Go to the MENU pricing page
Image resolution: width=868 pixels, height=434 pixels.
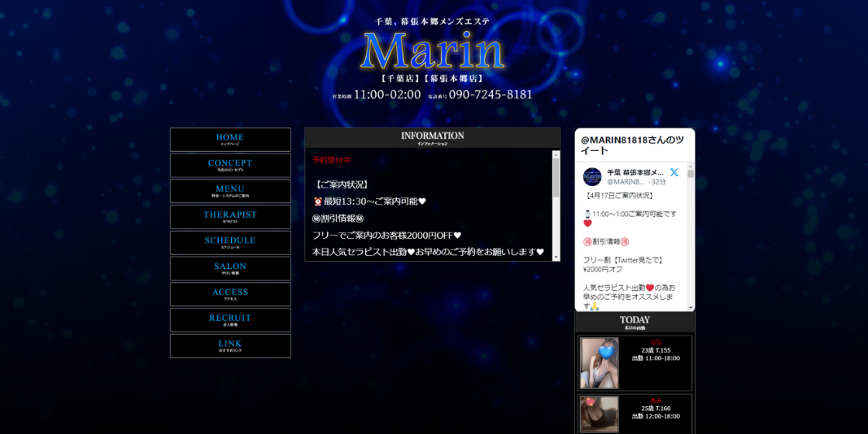tap(230, 191)
